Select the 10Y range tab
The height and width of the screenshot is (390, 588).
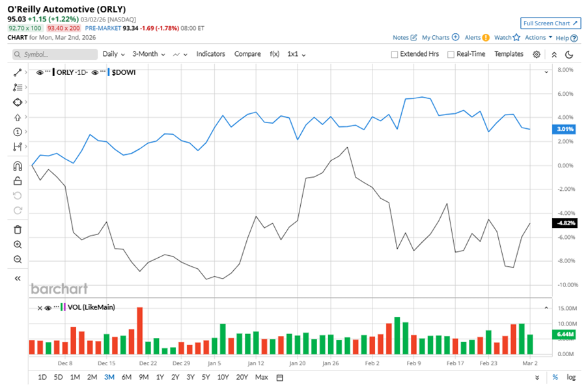223,377
